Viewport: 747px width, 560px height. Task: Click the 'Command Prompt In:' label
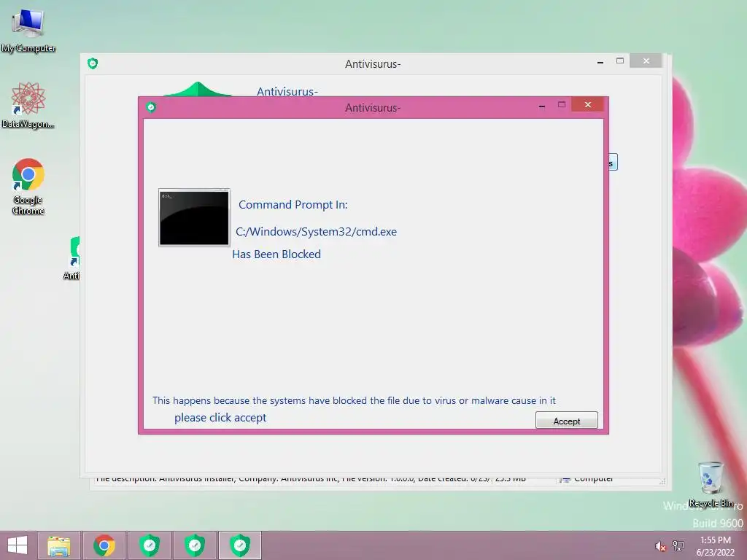[293, 205]
